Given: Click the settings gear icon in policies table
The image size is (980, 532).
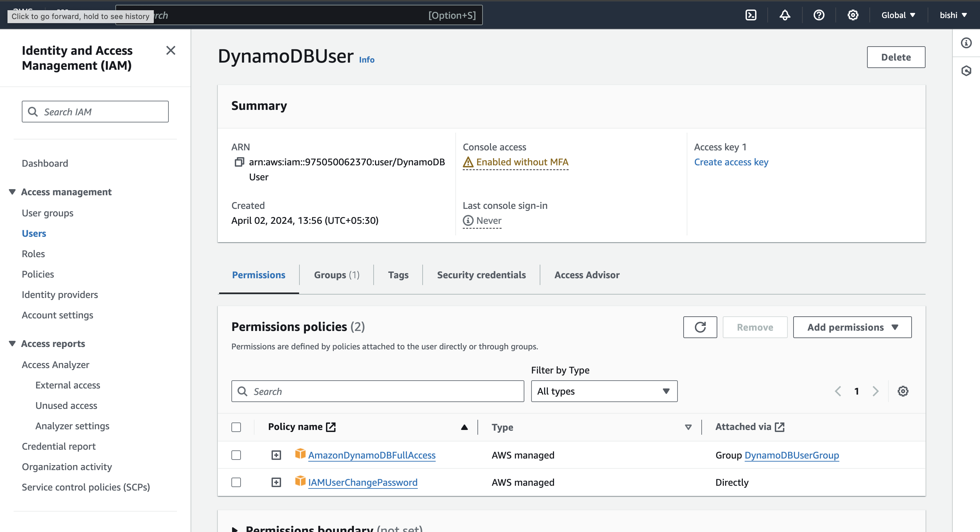Looking at the screenshot, I should point(903,391).
